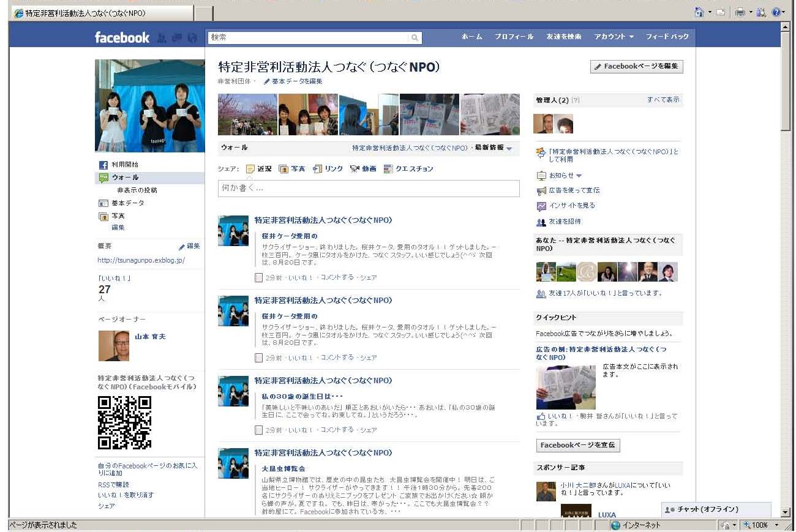Viewport: 796px width, 532px height.
Task: Click the second 管理人 admin avatar
Action: (x=564, y=124)
